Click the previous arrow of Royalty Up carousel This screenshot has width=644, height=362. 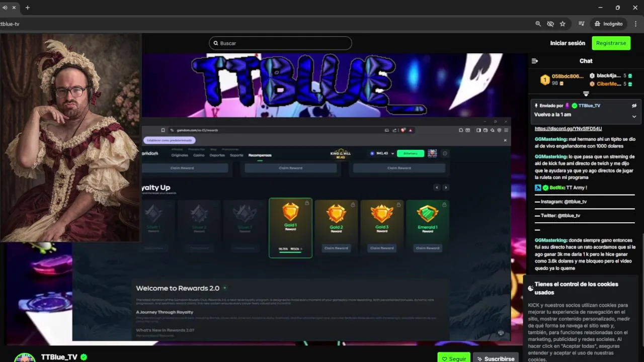(437, 188)
